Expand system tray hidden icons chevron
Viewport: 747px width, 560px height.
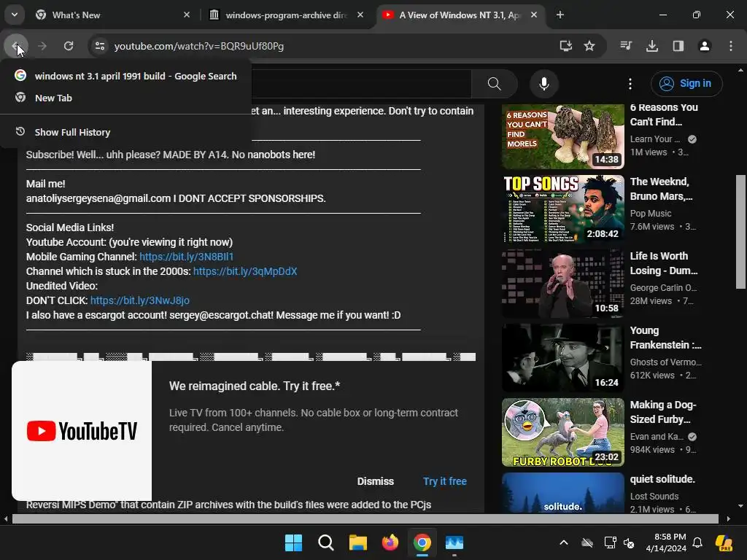[x=564, y=542]
